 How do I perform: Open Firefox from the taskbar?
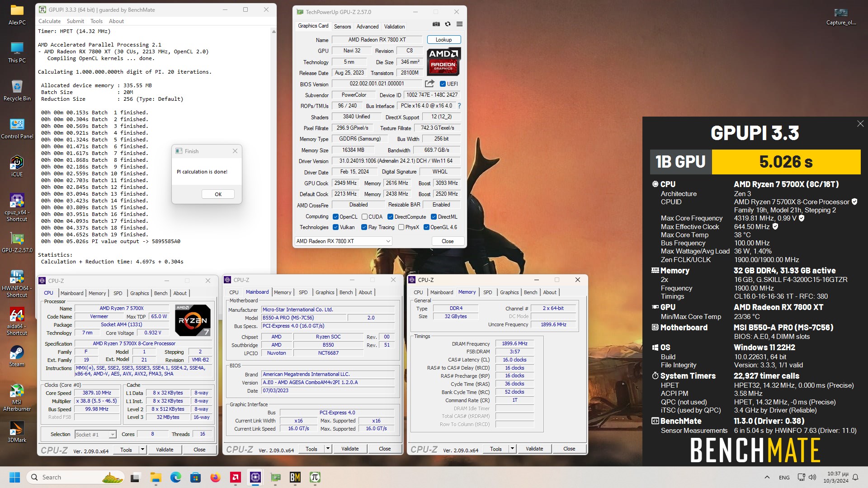(x=215, y=477)
